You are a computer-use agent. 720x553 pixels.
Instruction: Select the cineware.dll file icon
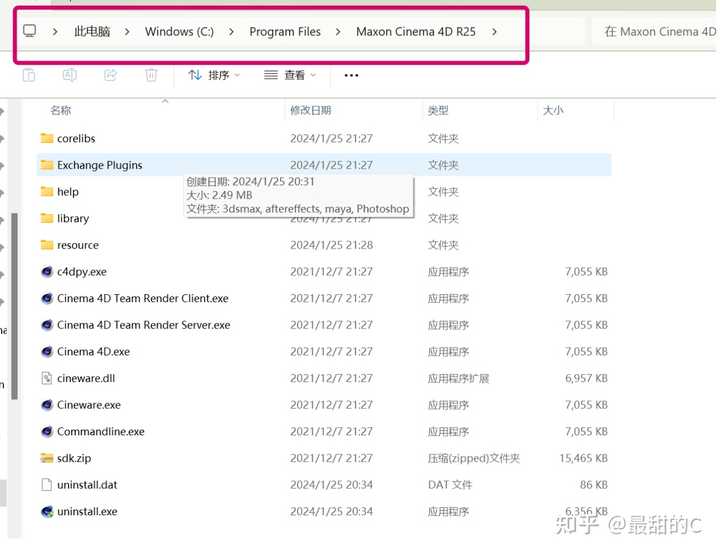(47, 378)
